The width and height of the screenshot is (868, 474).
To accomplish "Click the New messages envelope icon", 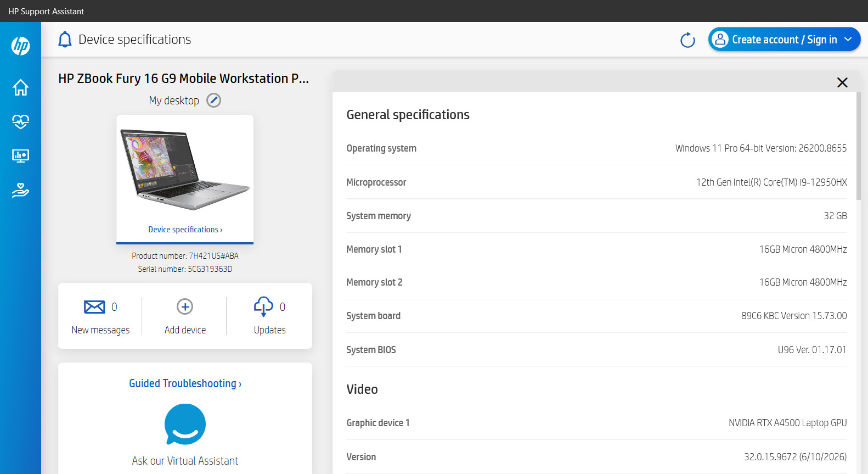I will coord(94,306).
